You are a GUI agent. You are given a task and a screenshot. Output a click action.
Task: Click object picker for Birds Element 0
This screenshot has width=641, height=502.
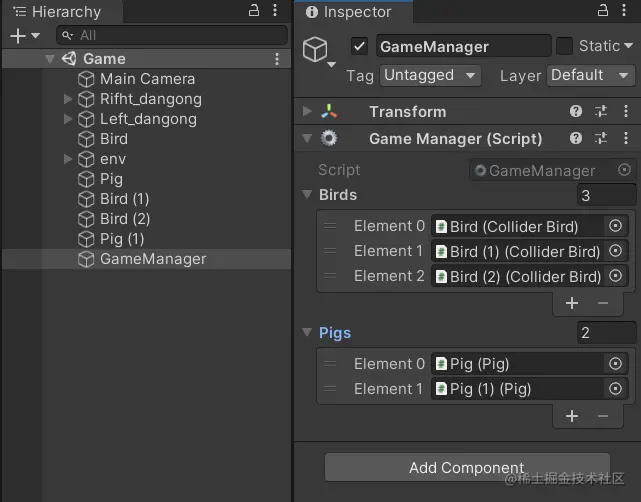tap(615, 226)
